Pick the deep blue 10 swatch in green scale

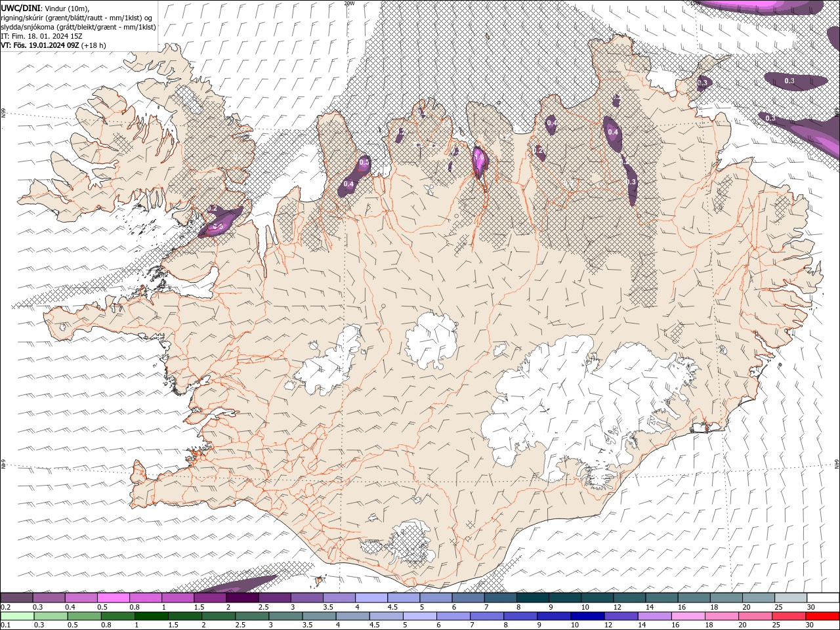coord(587,616)
